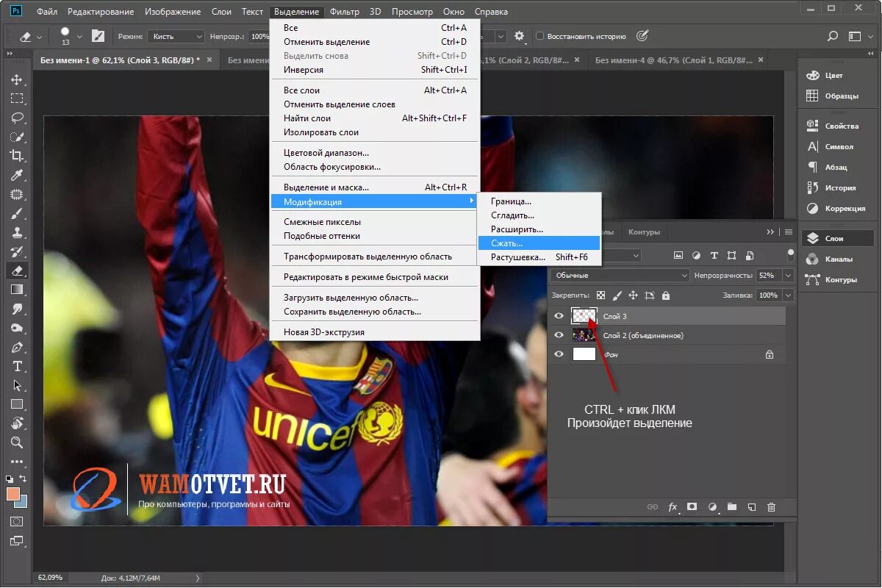Screen dimensions: 882x588
Task: Select the Sponge tool
Action: click(x=17, y=328)
